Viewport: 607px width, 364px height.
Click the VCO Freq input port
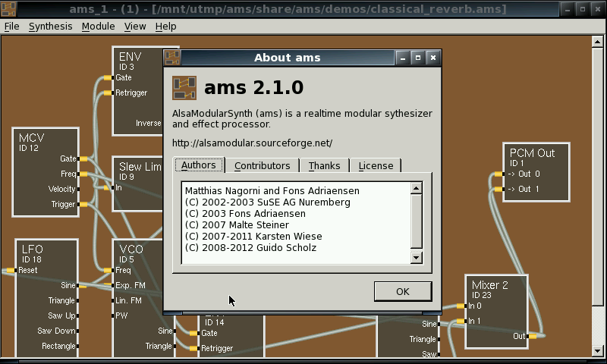pyautogui.click(x=108, y=270)
